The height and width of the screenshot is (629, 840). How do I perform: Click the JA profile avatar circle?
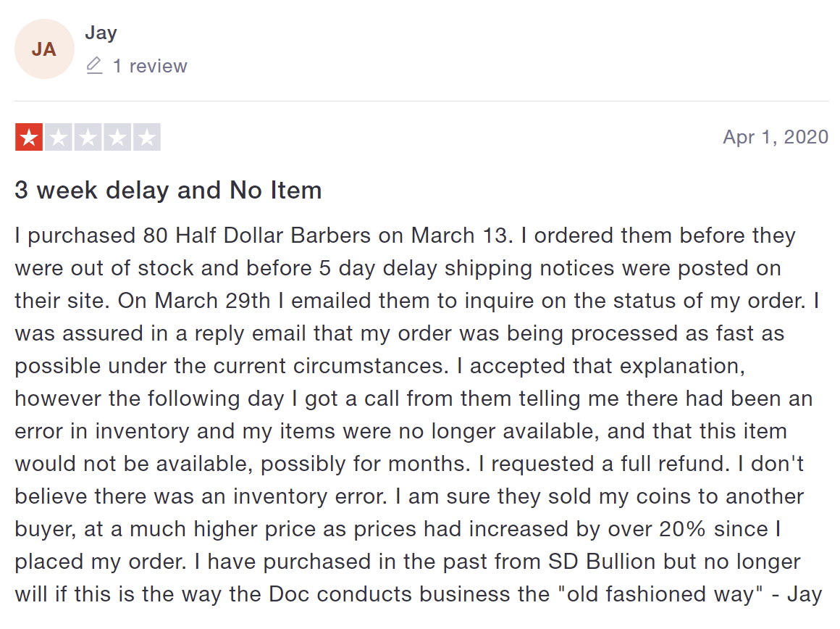[44, 49]
